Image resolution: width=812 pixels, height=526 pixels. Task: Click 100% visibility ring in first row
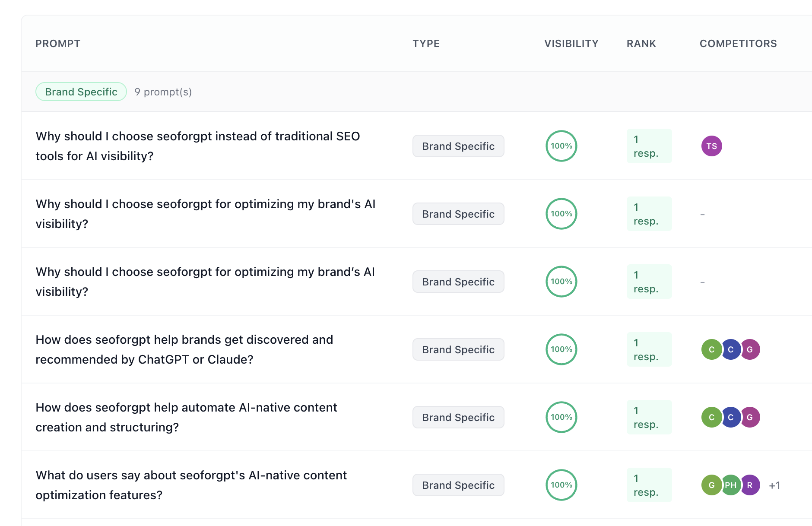tap(561, 146)
